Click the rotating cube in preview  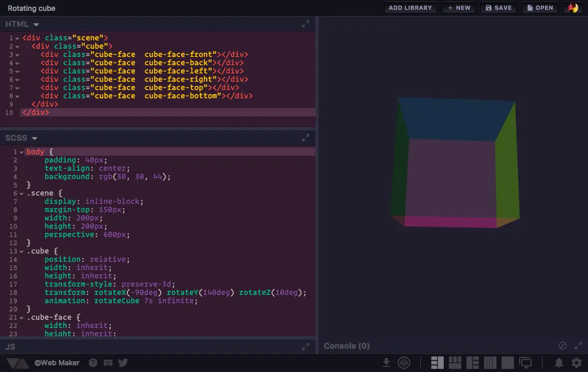455,162
